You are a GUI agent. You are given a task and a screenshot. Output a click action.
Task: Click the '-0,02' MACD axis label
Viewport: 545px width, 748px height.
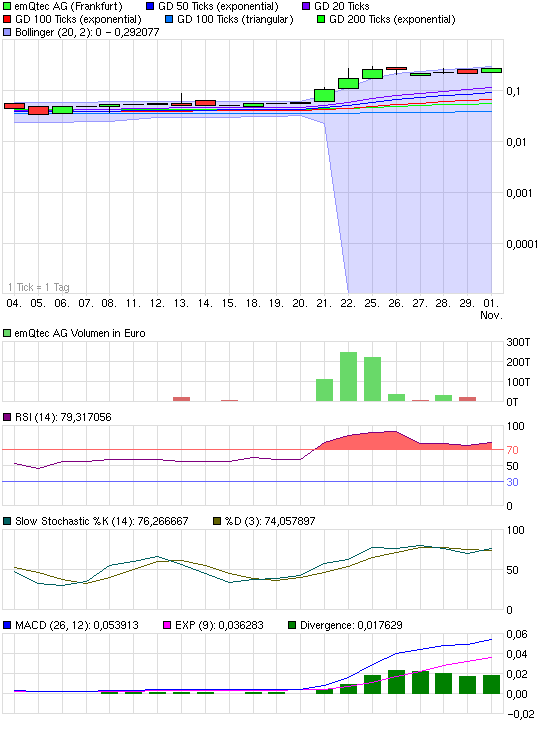(520, 714)
